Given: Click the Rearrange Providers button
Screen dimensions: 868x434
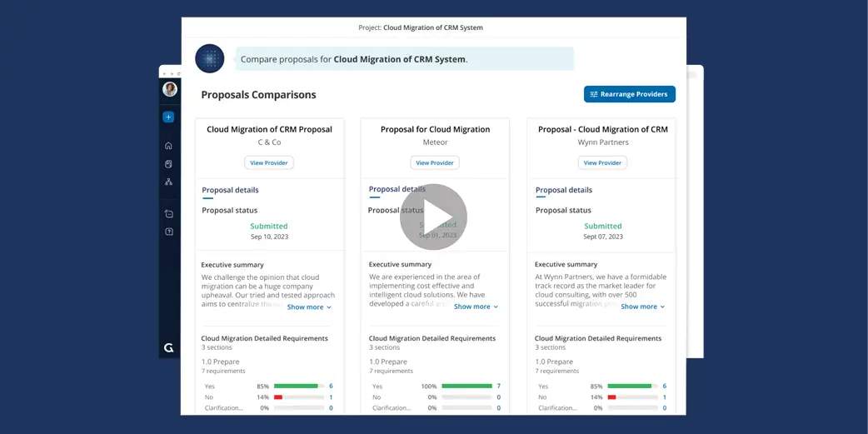Looking at the screenshot, I should (x=629, y=94).
